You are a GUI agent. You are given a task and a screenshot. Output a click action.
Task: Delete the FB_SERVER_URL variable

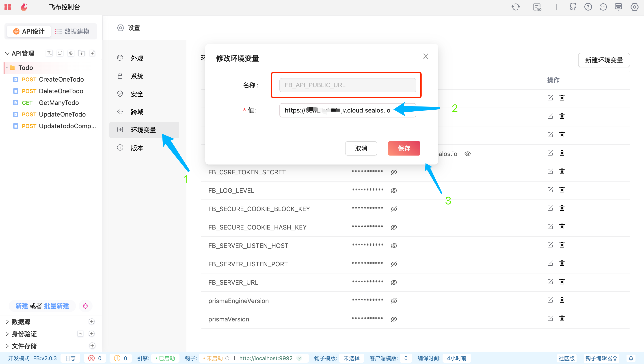[x=562, y=282]
